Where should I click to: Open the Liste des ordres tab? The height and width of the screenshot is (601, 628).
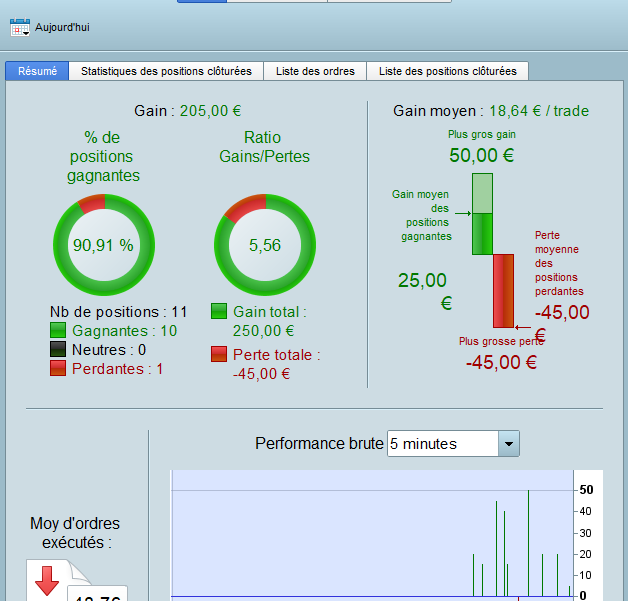coord(315,71)
